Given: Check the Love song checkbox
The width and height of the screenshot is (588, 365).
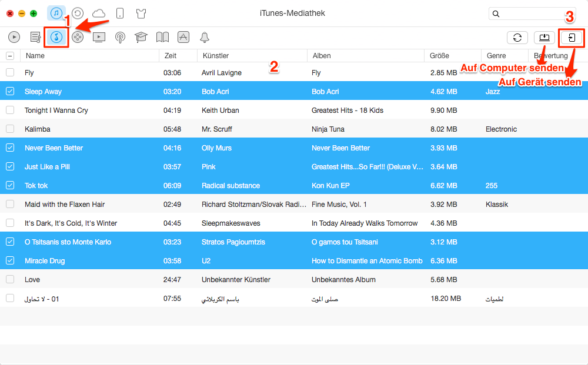Looking at the screenshot, I should [10, 279].
